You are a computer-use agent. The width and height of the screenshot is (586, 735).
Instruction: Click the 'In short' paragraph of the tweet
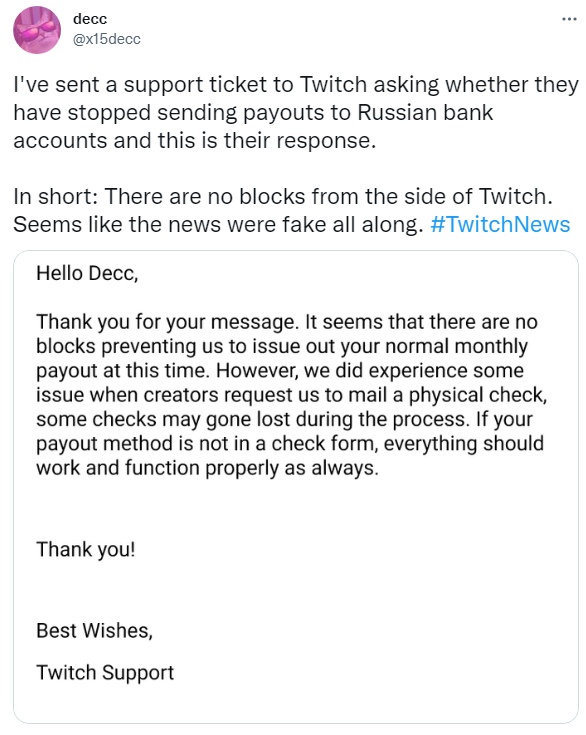click(x=292, y=210)
